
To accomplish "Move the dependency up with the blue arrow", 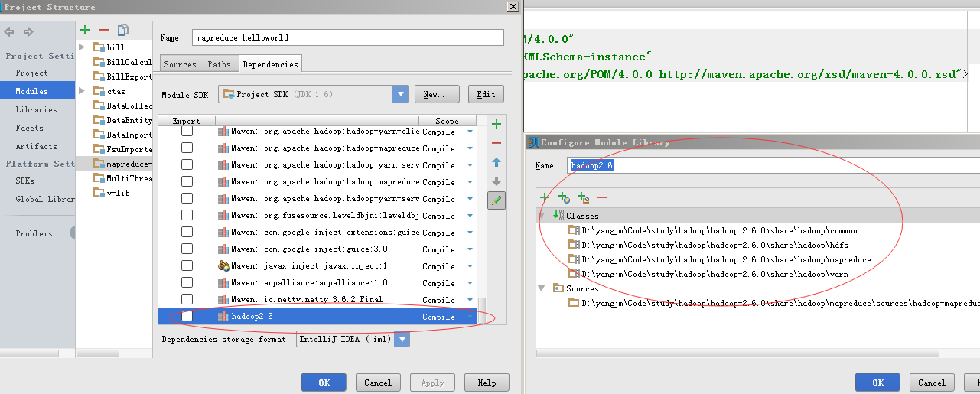I will click(x=497, y=162).
